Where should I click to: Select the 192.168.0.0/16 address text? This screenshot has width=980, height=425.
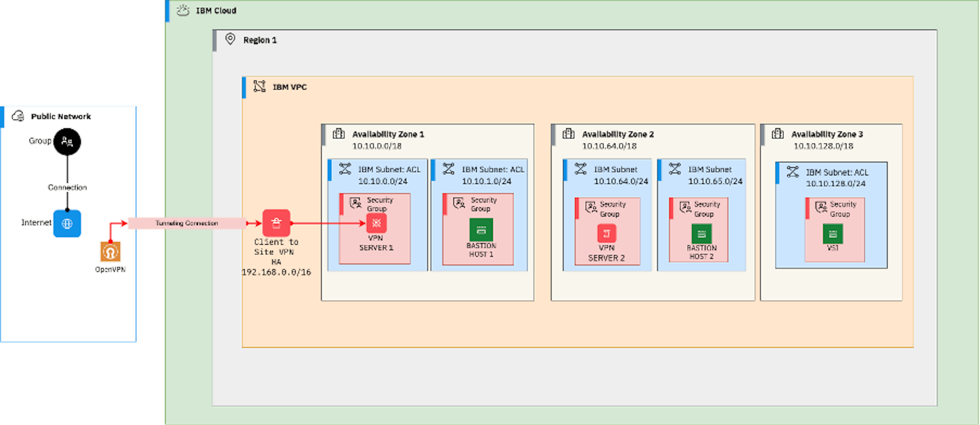276,272
